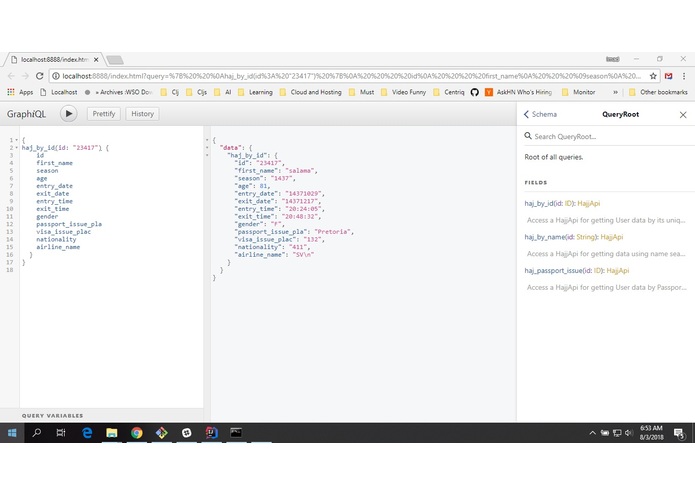This screenshot has width=695, height=494.
Task: Click the airline_name field in query editor
Action: coord(58,247)
